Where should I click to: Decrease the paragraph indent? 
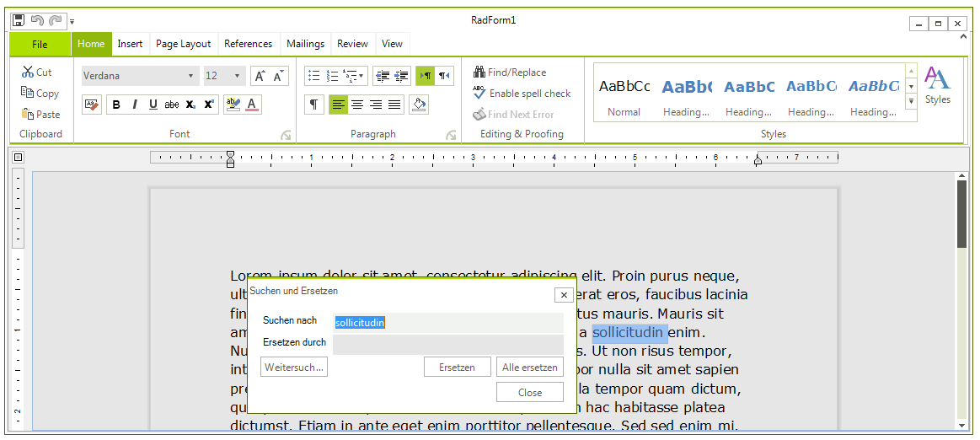383,76
